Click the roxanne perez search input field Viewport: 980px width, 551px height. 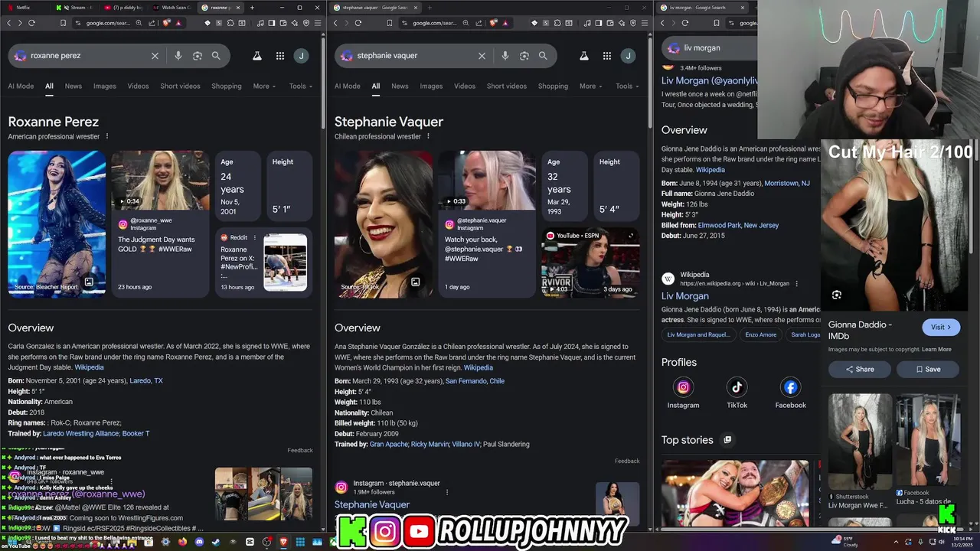pyautogui.click(x=88, y=56)
